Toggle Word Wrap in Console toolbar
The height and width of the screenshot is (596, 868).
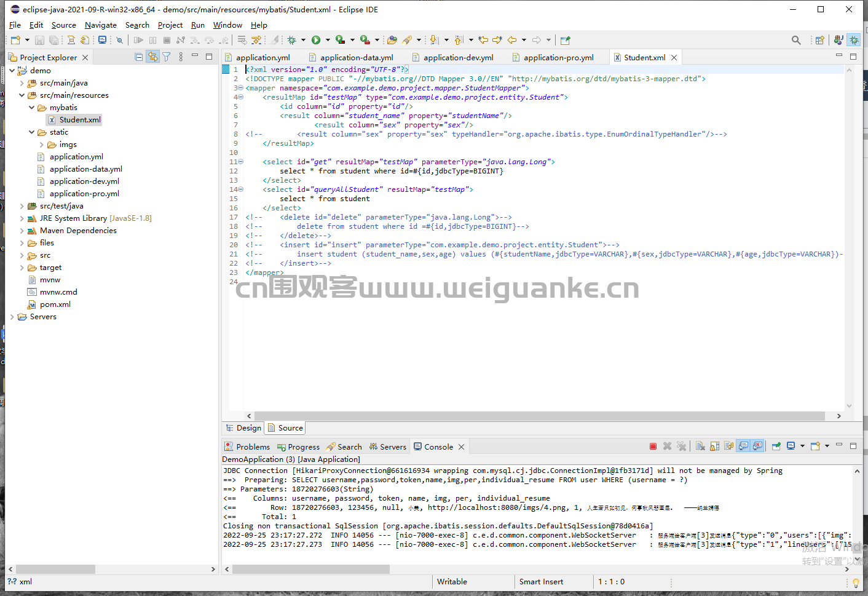(728, 447)
